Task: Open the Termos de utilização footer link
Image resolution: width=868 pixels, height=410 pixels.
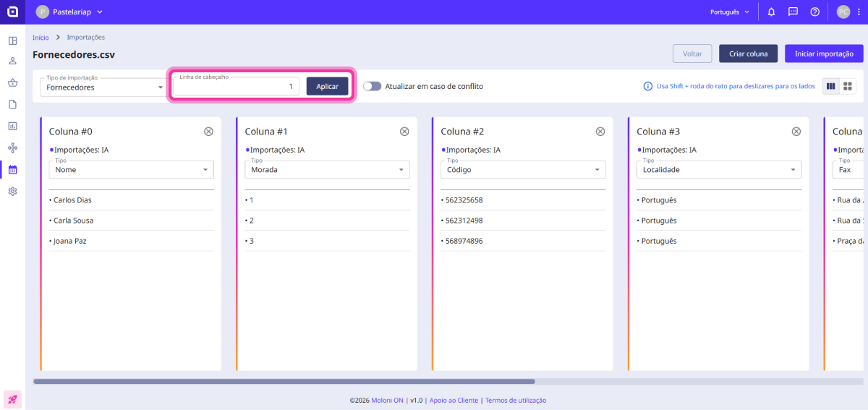Action: pyautogui.click(x=516, y=400)
